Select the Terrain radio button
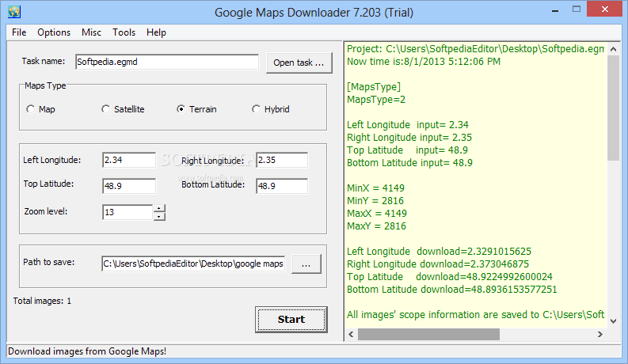 (x=196, y=109)
